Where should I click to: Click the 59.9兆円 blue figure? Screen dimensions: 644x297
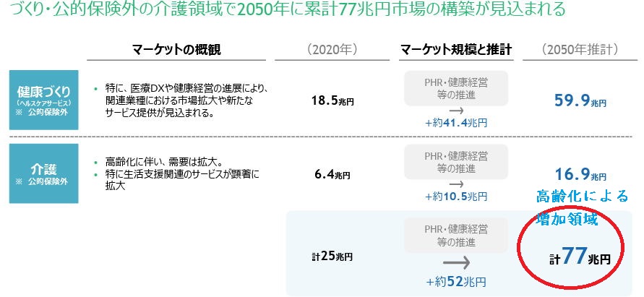[580, 100]
